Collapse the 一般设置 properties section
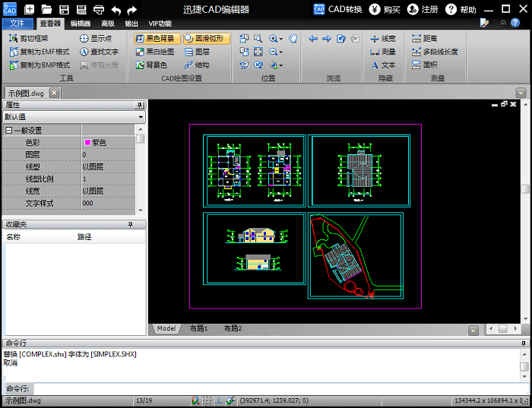 8,131
